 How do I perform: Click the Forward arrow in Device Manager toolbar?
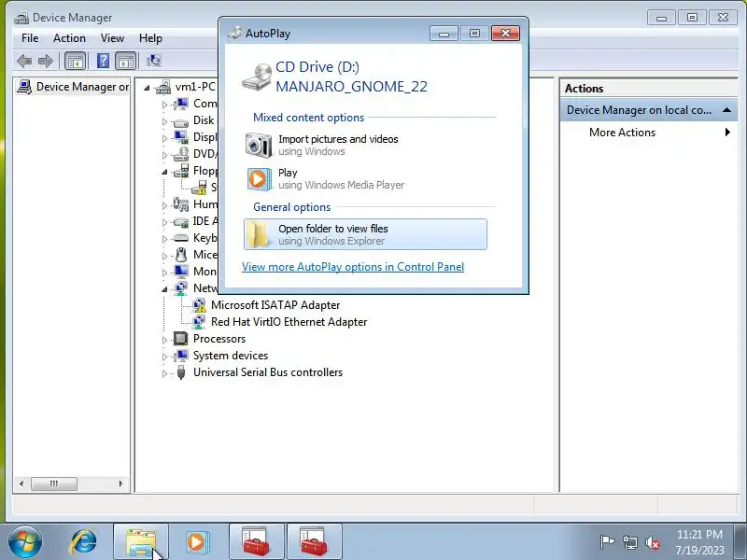[46, 61]
